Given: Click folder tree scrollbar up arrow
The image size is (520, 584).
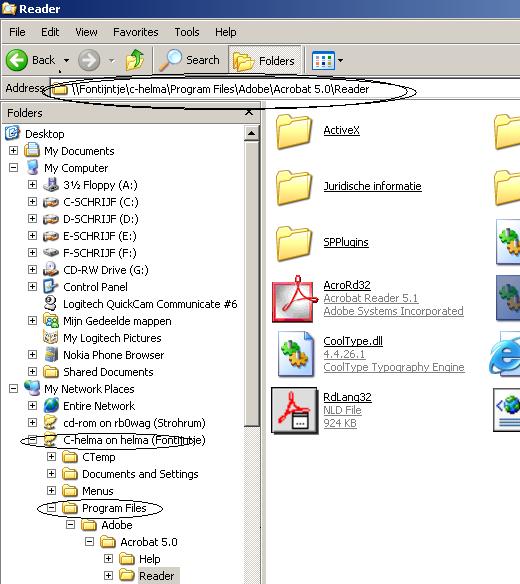Looking at the screenshot, I should tap(251, 133).
